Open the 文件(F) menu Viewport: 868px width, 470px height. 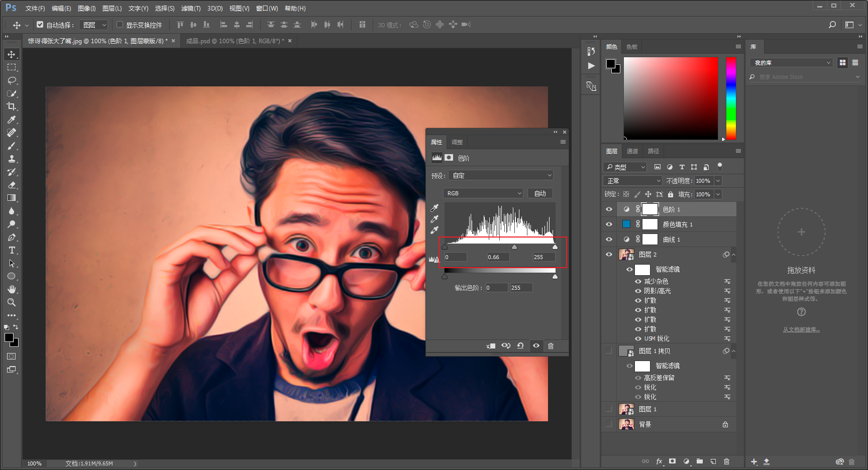(35, 9)
